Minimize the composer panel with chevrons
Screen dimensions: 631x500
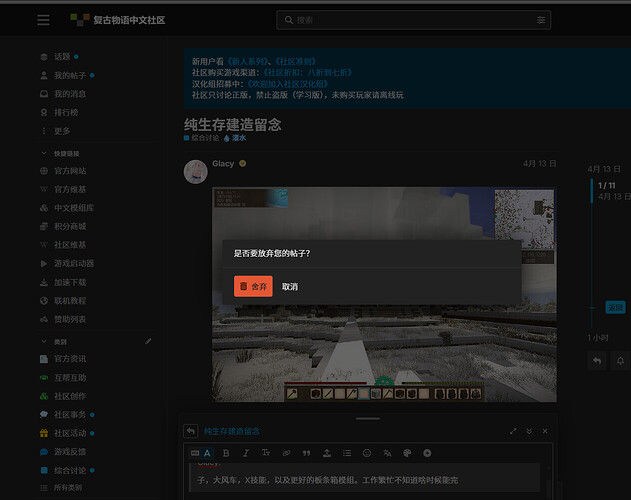click(x=529, y=431)
